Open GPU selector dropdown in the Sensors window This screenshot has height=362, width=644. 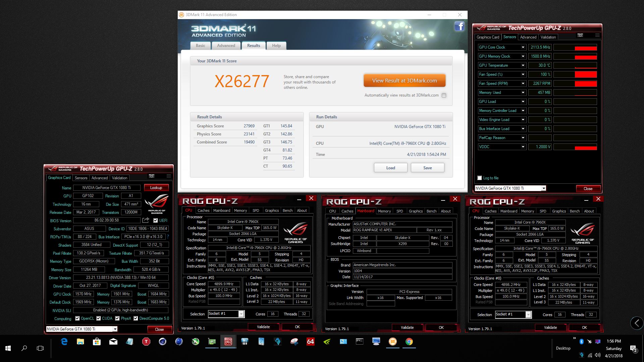pyautogui.click(x=543, y=188)
